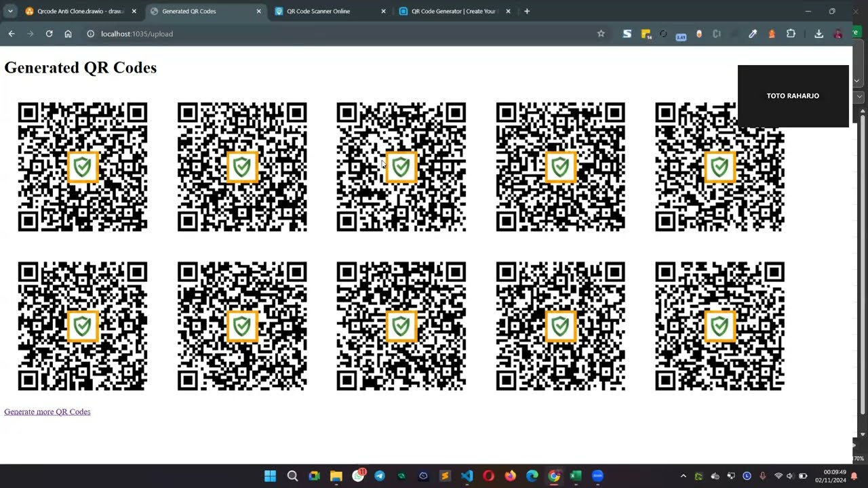The image size is (868, 488).
Task: Open a new browser tab
Action: tap(527, 11)
